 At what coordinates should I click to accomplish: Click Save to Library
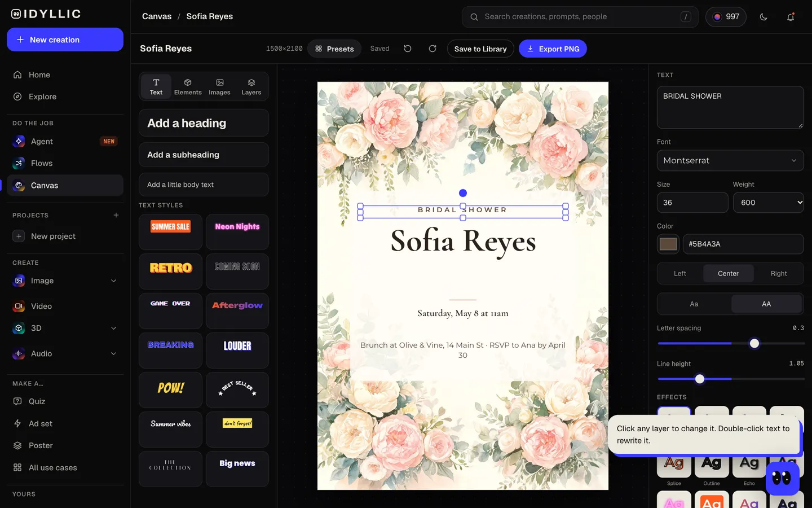[x=480, y=49]
